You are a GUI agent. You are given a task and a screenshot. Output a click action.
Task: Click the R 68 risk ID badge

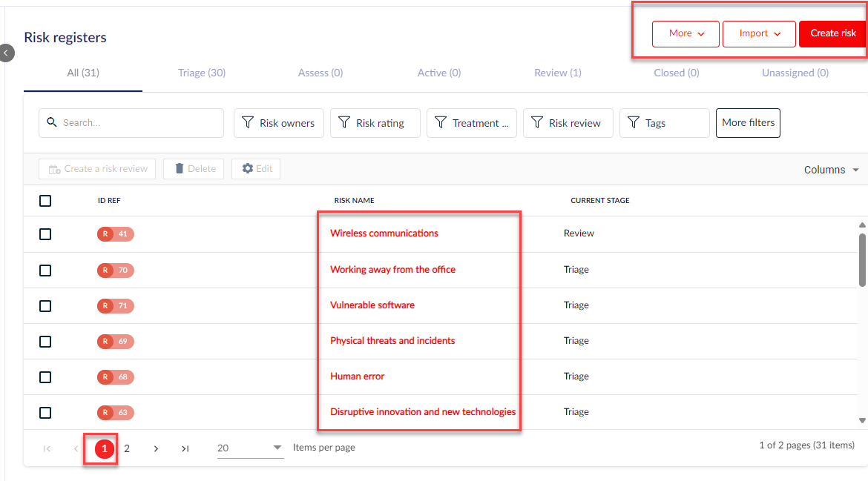pyautogui.click(x=116, y=377)
